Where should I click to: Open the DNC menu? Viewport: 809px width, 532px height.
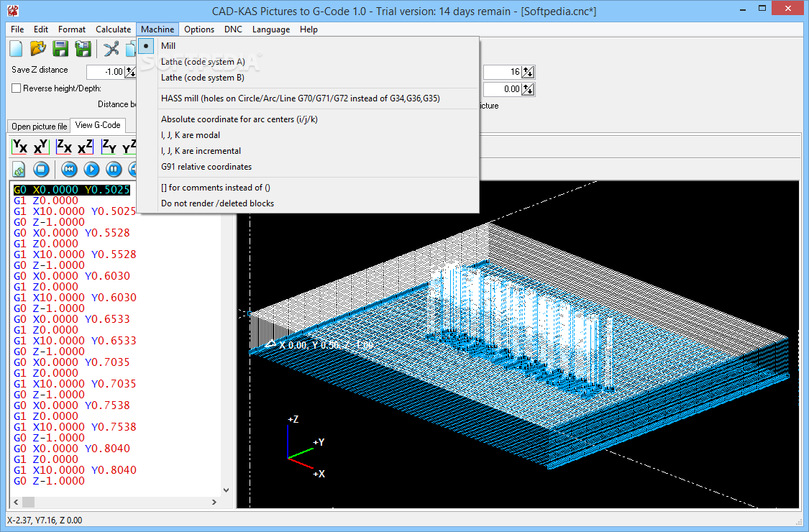click(233, 29)
